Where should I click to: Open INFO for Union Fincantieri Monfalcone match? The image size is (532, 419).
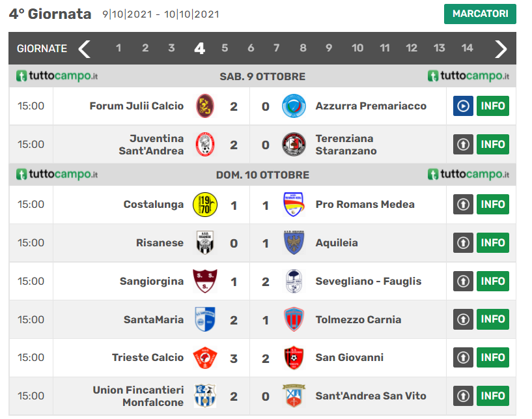[493, 396]
